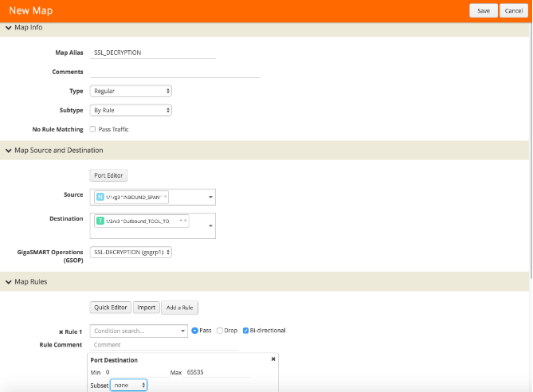Remove Rule 1 with the x icon

61,331
